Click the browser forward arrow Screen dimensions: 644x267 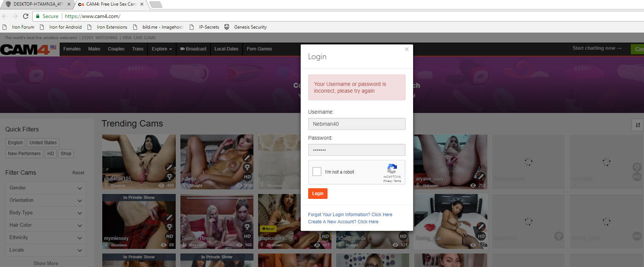coord(15,16)
